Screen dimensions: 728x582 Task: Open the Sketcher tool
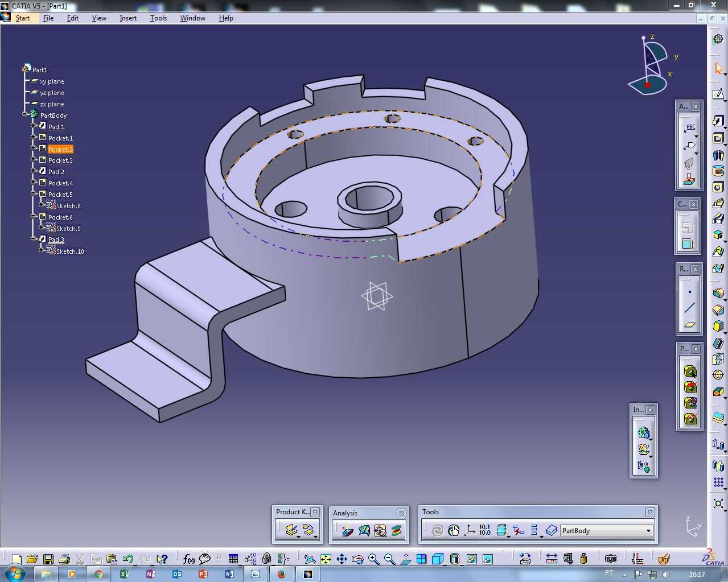718,94
